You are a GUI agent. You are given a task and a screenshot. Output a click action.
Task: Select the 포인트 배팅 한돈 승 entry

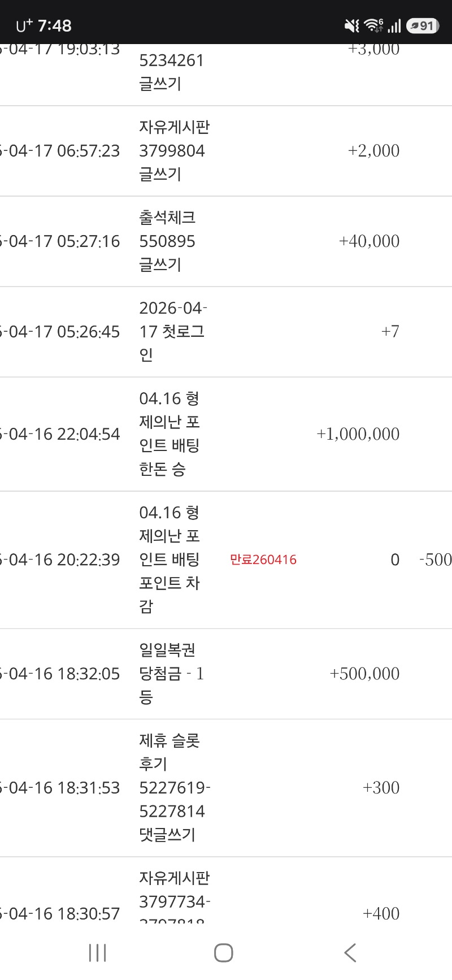(169, 434)
